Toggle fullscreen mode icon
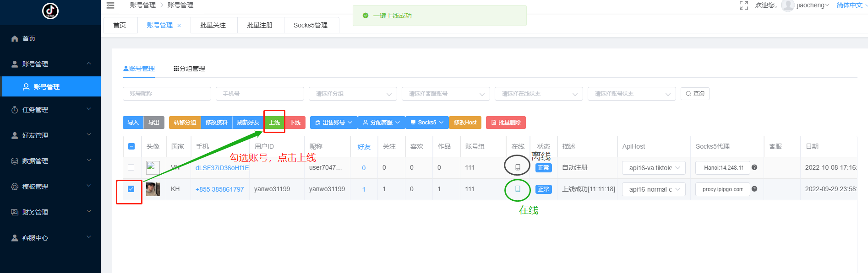The height and width of the screenshot is (273, 868). (x=743, y=5)
